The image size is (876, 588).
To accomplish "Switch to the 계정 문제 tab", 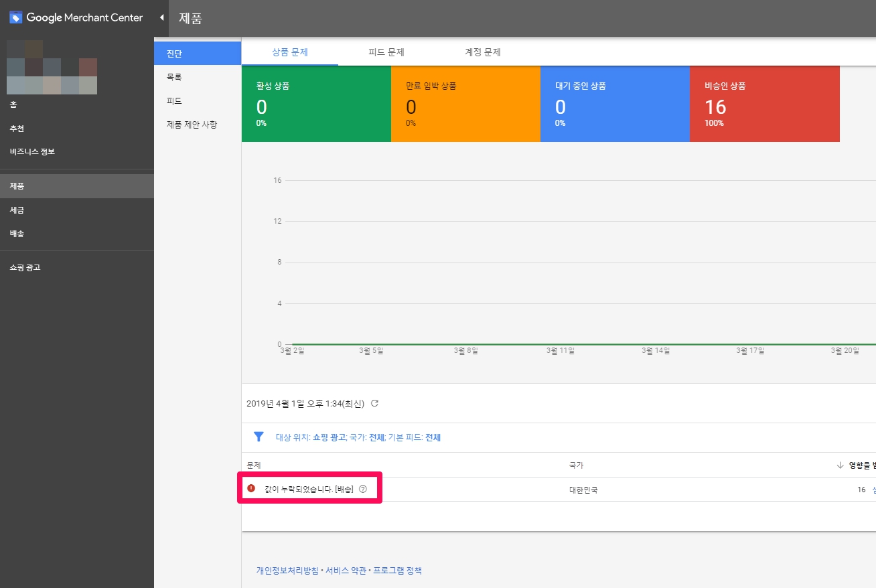I will coord(483,52).
